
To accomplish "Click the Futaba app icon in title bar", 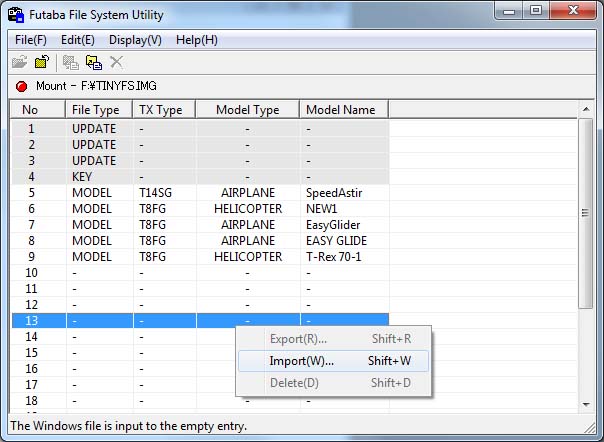I will (16, 16).
